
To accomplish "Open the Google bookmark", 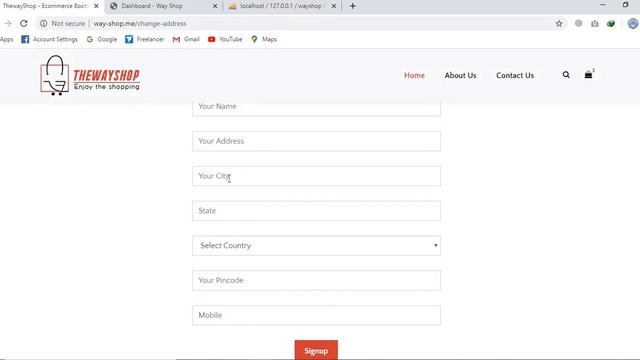I will pos(102,39).
